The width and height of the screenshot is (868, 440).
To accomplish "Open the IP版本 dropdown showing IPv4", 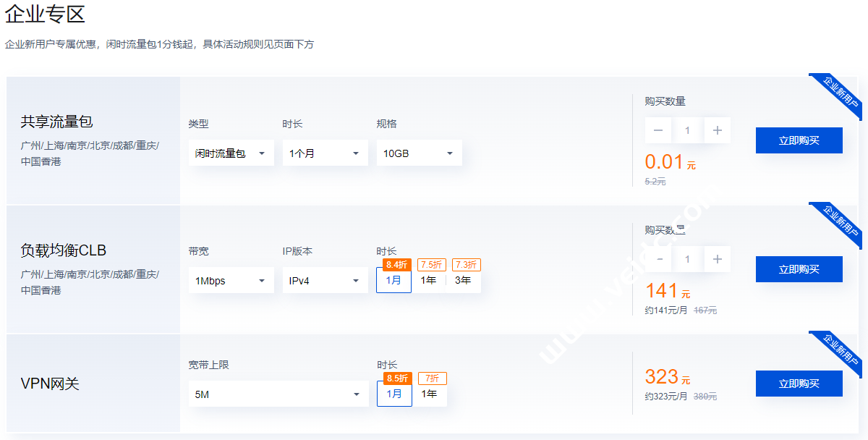I will tap(325, 281).
